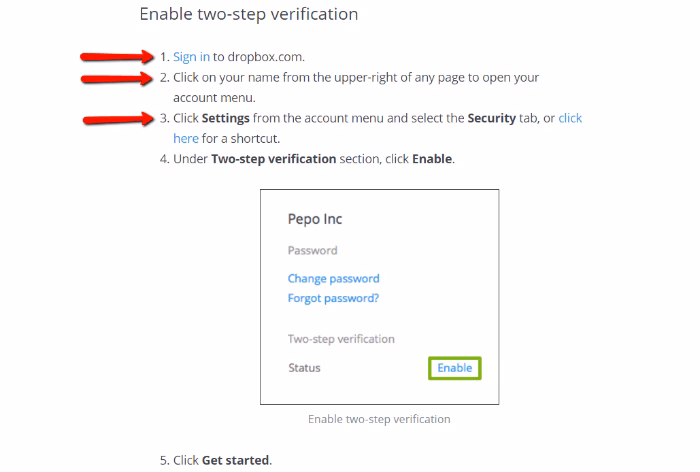The height and width of the screenshot is (472, 700).
Task: Click the bold Security word in step 3
Action: (x=492, y=118)
